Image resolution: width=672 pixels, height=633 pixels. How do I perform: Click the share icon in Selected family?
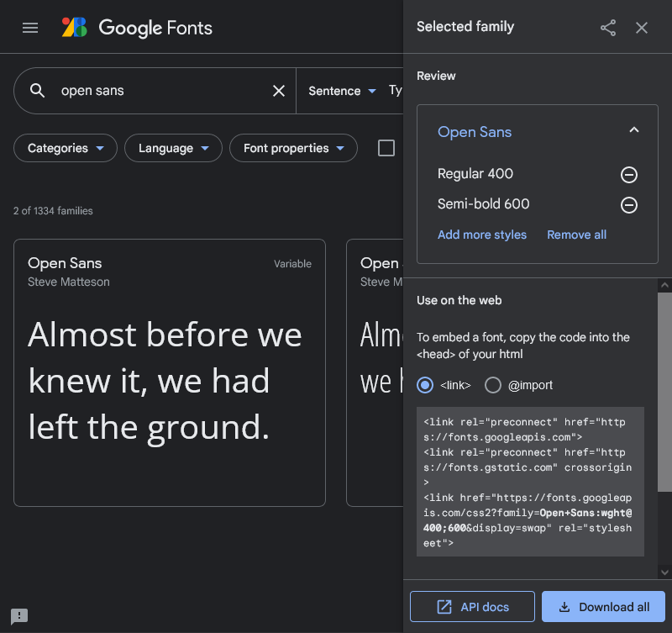click(608, 28)
